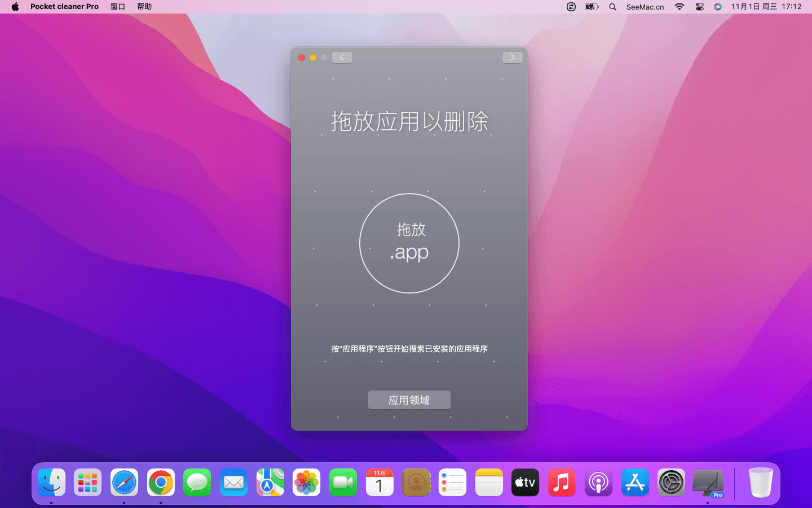
Task: Launch Google Chrome from the Dock
Action: [161, 483]
